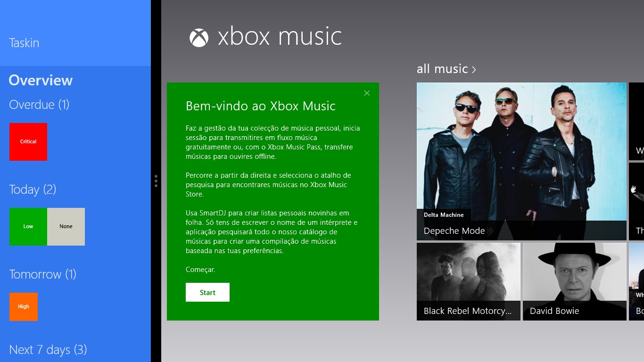Click the xbox music title text
This screenshot has height=362, width=644.
click(280, 37)
